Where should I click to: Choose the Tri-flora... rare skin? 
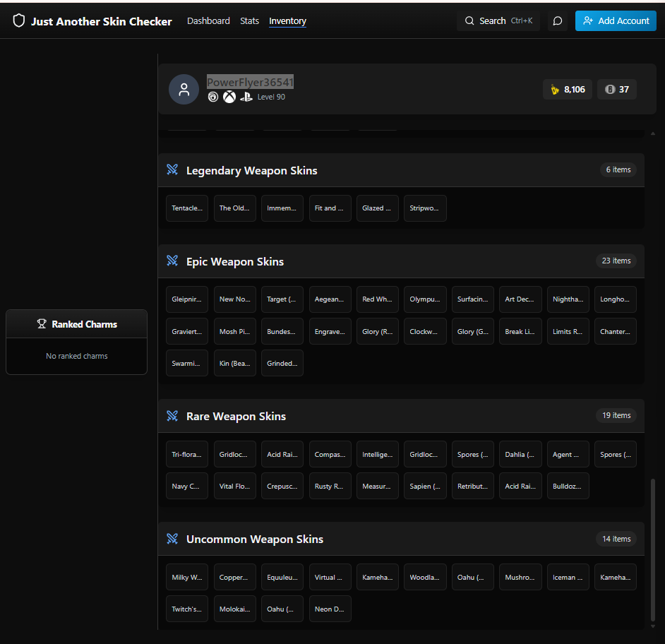[x=187, y=454]
